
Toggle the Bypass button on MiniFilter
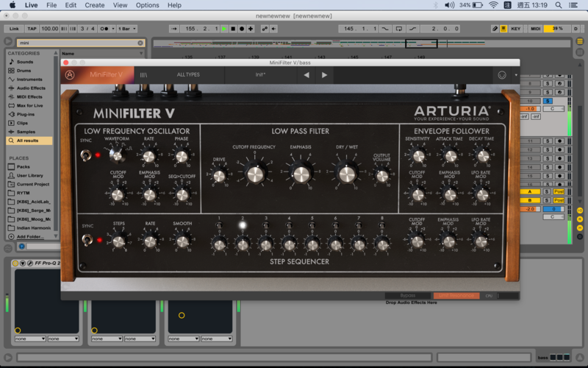click(408, 296)
